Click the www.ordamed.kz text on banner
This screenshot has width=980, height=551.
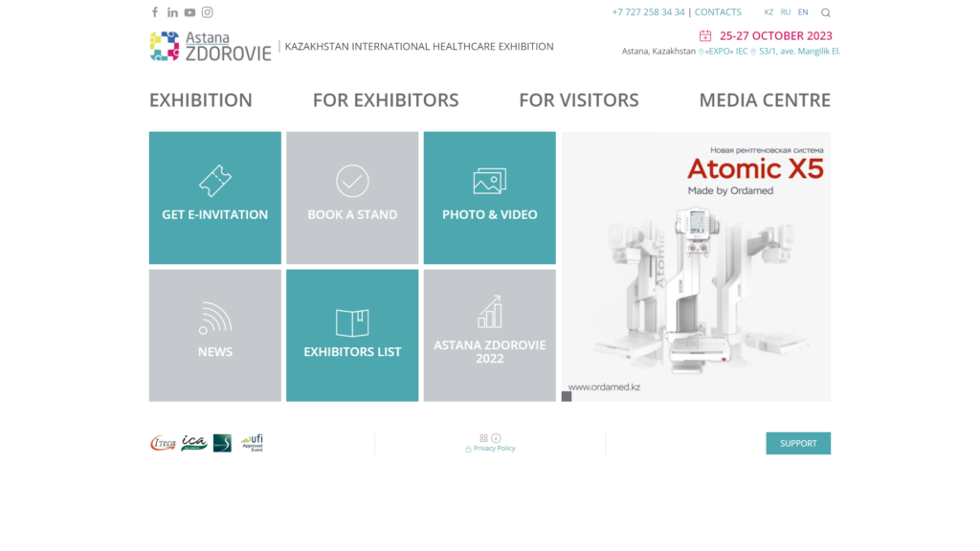pyautogui.click(x=605, y=386)
